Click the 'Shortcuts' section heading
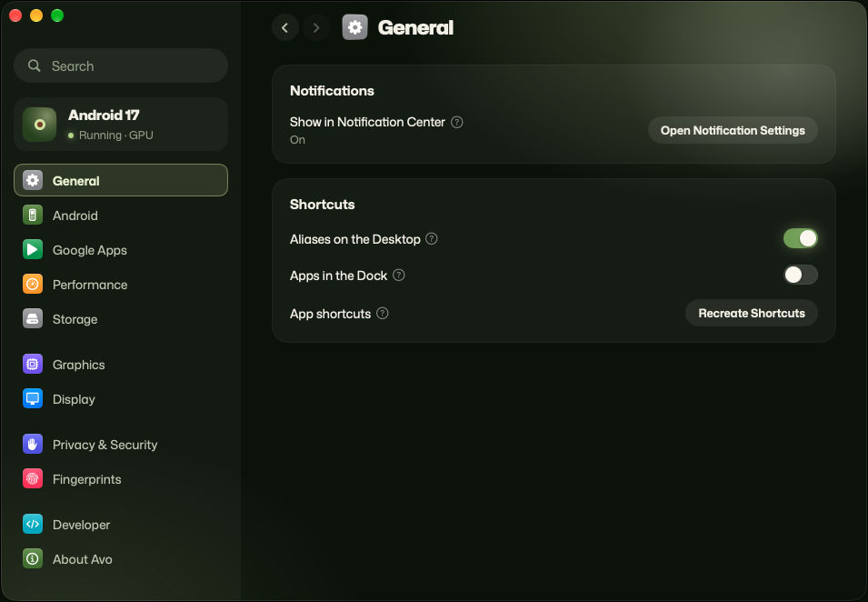This screenshot has width=868, height=602. point(322,205)
